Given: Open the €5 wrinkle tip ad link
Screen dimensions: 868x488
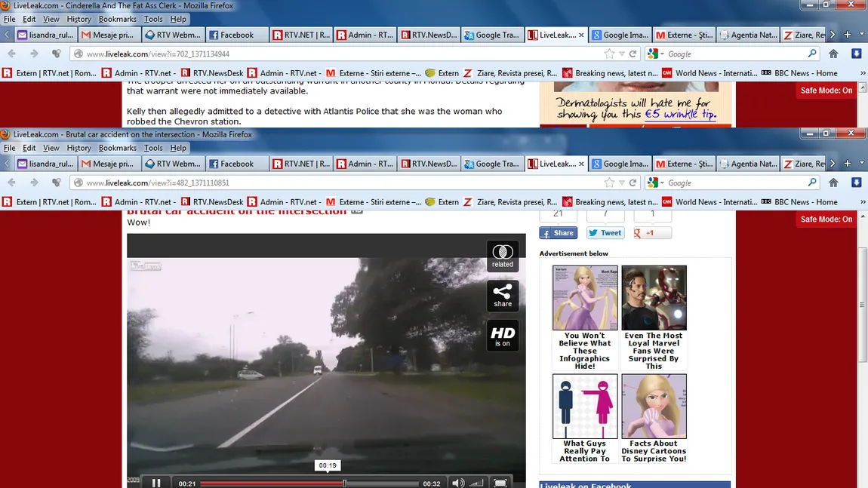Looking at the screenshot, I should click(680, 115).
